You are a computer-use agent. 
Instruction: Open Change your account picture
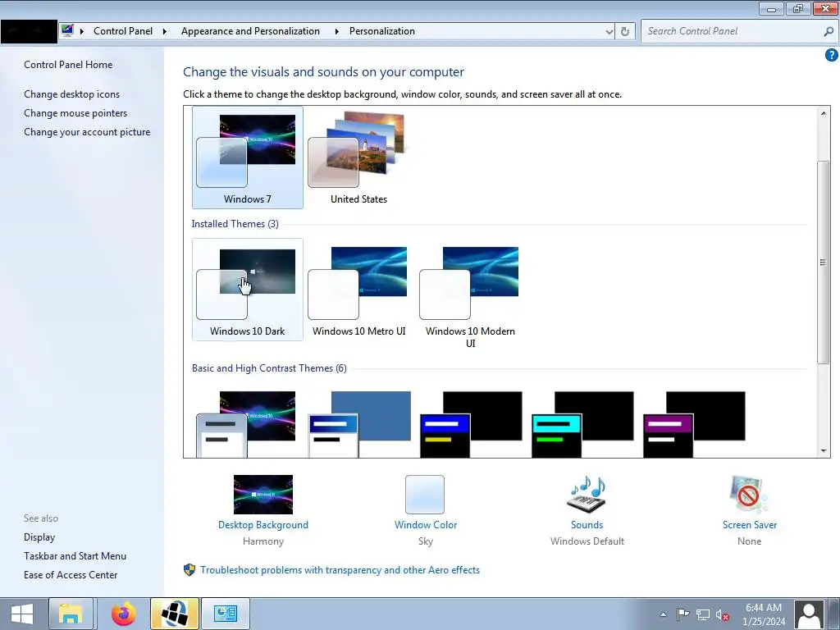(87, 132)
